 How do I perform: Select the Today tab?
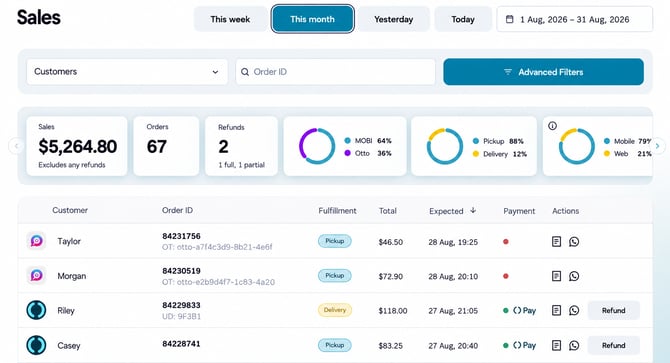coord(463,19)
